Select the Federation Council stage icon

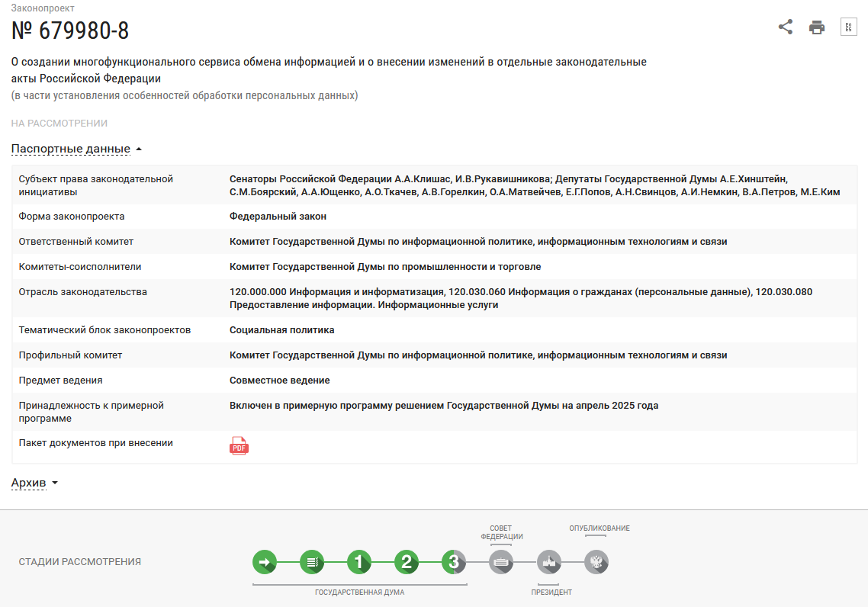pos(501,562)
